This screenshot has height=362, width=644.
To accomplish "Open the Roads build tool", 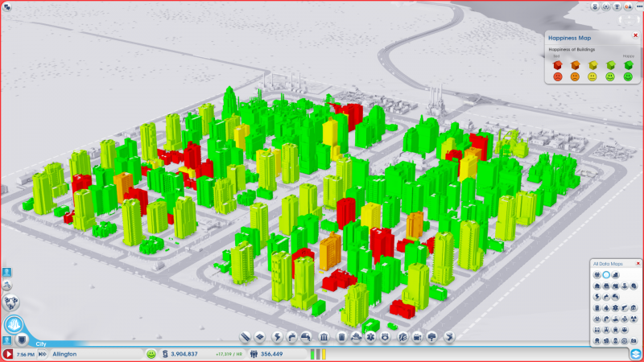I will point(245,337).
